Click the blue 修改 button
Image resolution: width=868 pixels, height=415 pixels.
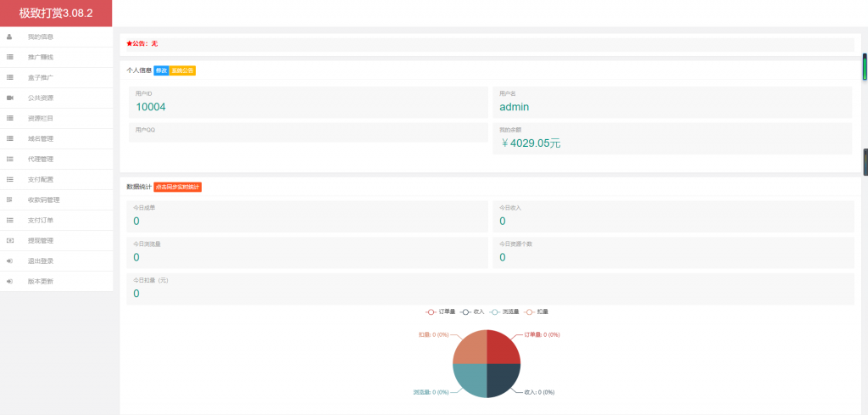click(x=161, y=71)
